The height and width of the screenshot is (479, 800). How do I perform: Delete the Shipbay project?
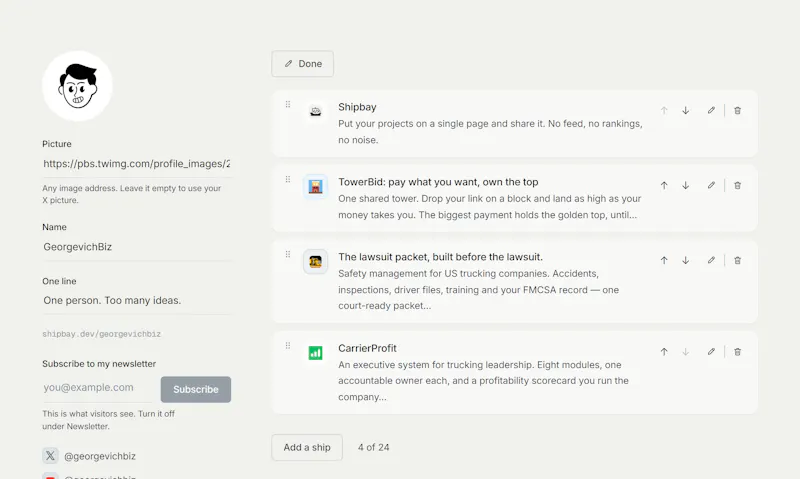[x=737, y=110]
